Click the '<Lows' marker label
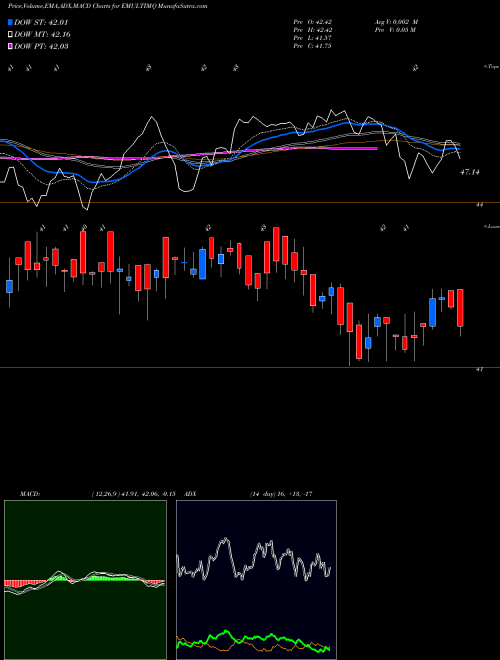This screenshot has height=660, width=500. pos(491,226)
